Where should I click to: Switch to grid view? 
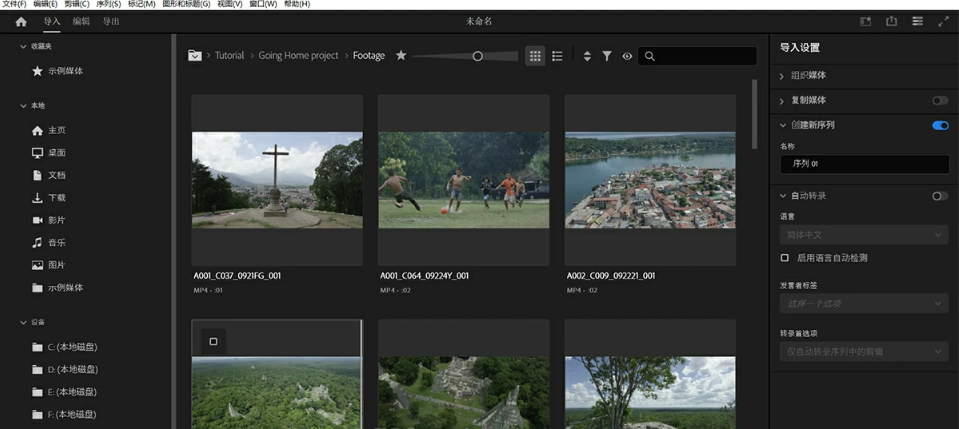(535, 56)
